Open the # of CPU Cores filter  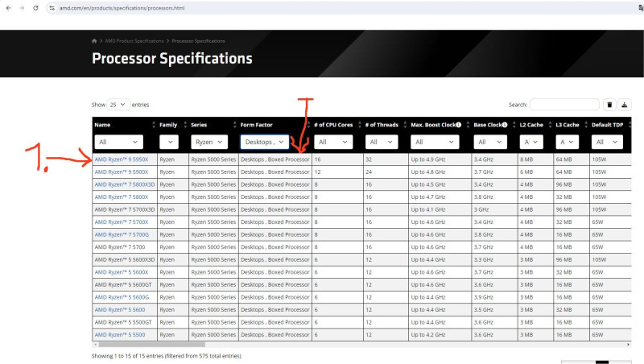point(333,142)
